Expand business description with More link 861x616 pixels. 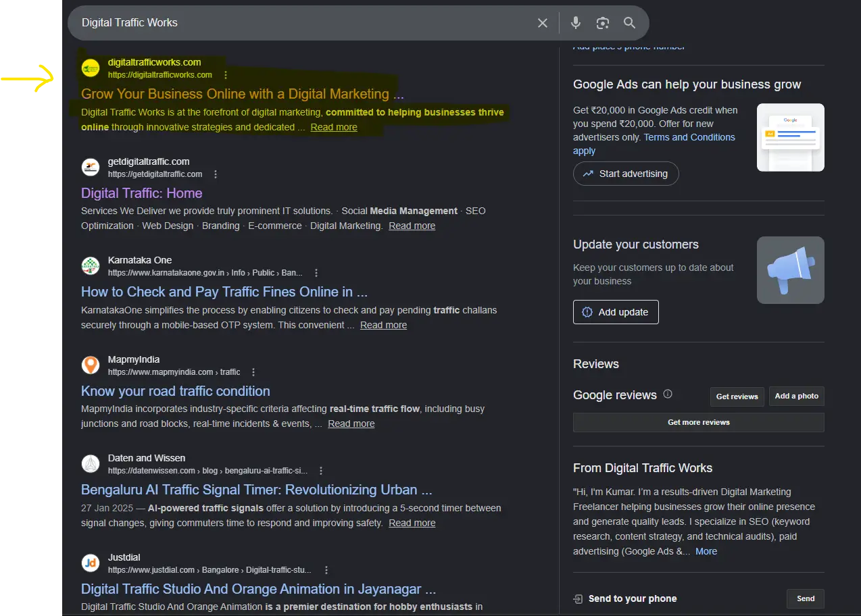click(706, 551)
